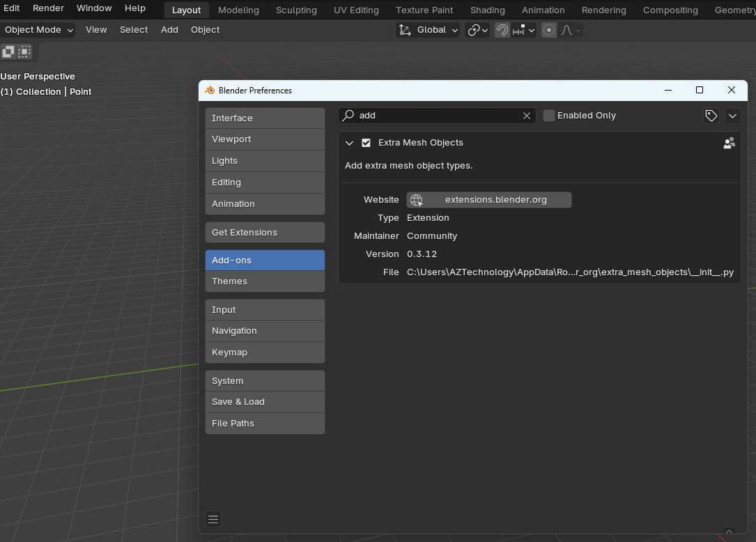Open snapping options increment icon

(x=523, y=30)
